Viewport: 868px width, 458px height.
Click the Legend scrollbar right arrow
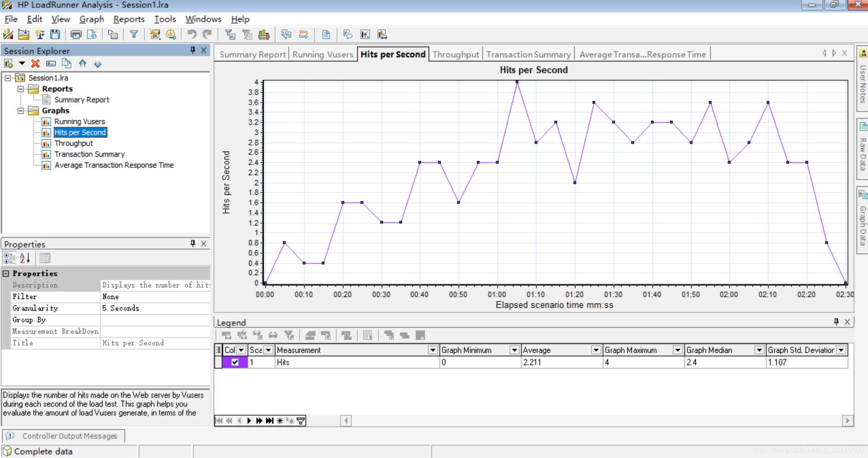pyautogui.click(x=847, y=421)
